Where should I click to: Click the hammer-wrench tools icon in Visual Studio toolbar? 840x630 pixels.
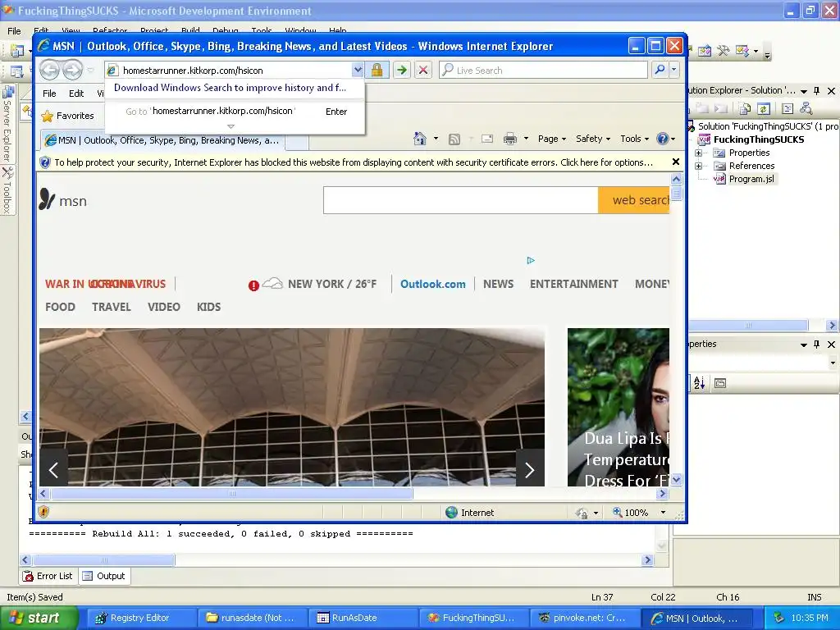click(724, 51)
